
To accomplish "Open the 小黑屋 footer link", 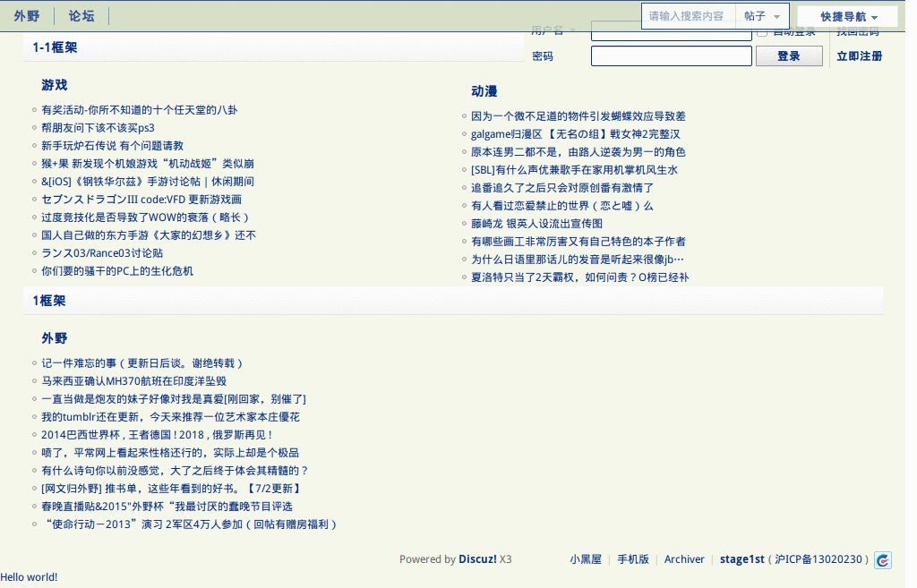I will click(x=586, y=559).
